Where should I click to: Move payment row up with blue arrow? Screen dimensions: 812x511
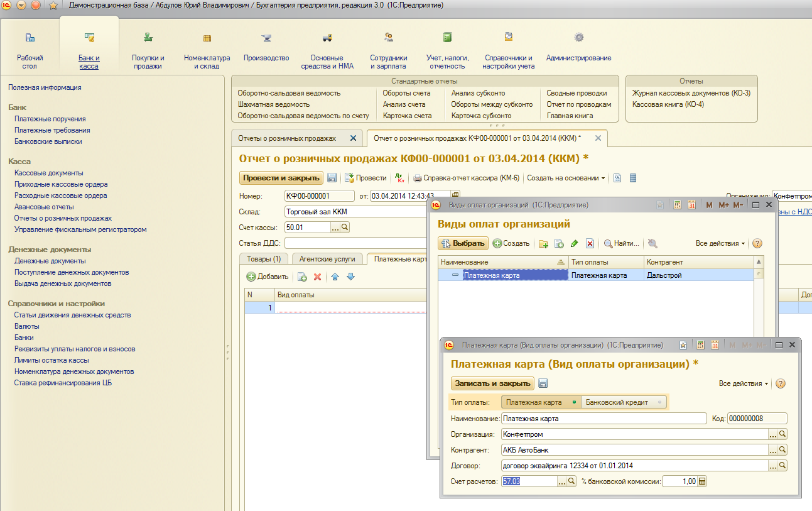tap(335, 277)
